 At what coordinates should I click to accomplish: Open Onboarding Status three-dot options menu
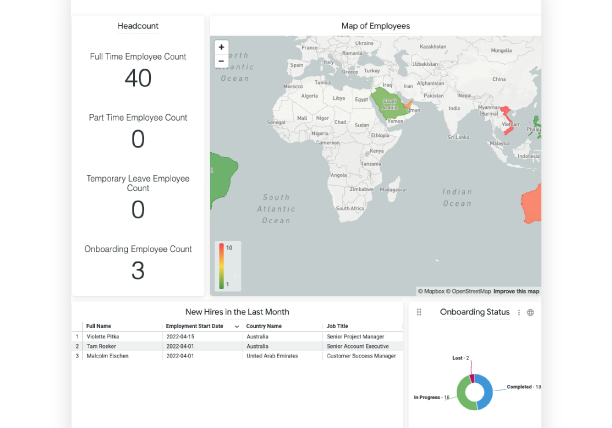tap(518, 313)
